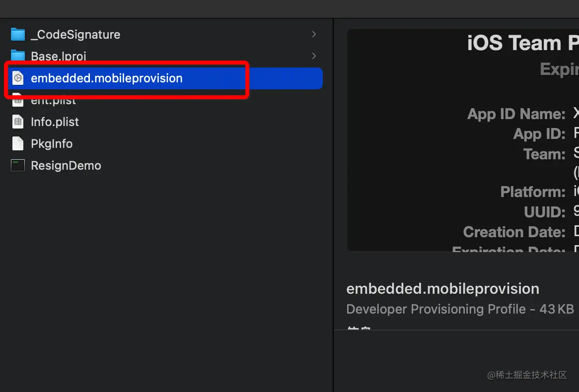579x392 pixels.
Task: Click the embedded.mobileprovision gear file icon
Action: pos(18,78)
